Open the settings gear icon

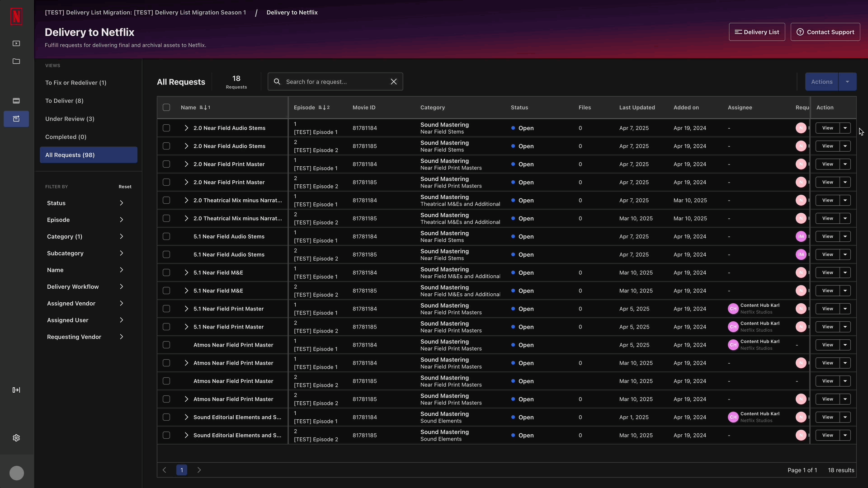[16, 438]
